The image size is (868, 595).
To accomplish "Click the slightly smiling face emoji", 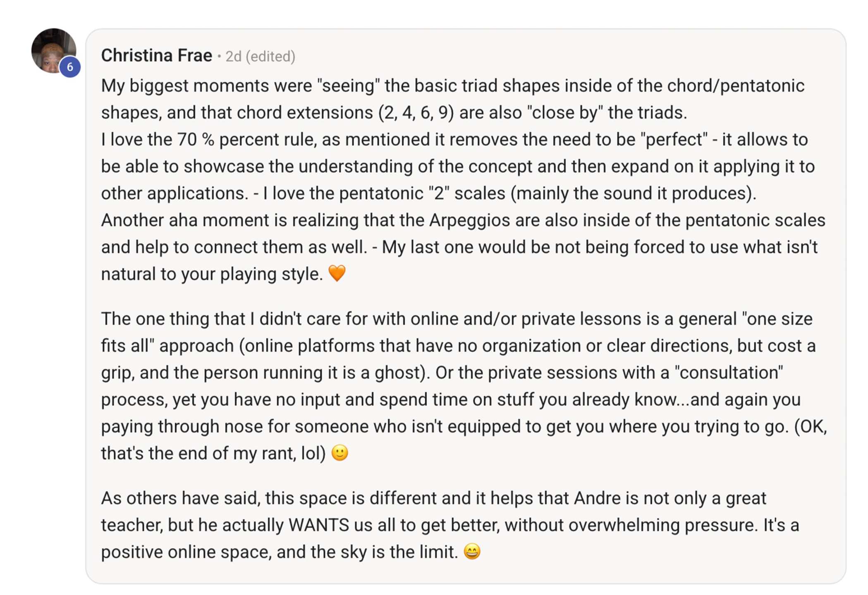I will pos(340,453).
